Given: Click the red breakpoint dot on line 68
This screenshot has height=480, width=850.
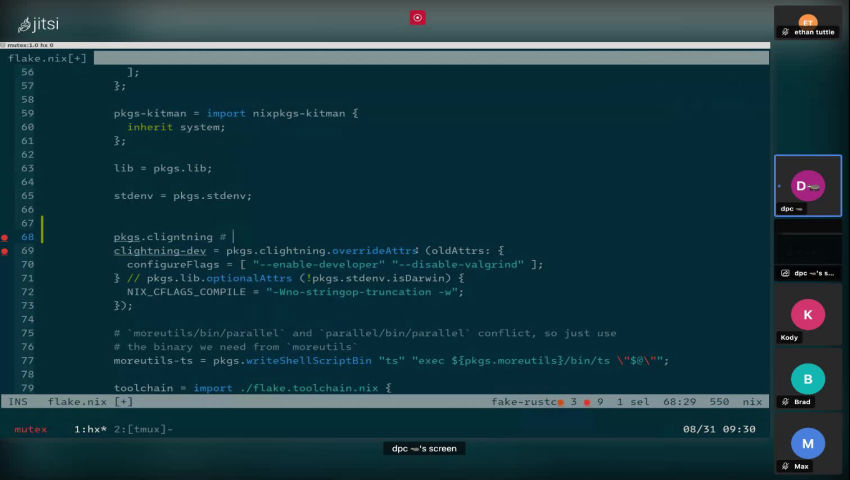Looking at the screenshot, I should pos(5,238).
